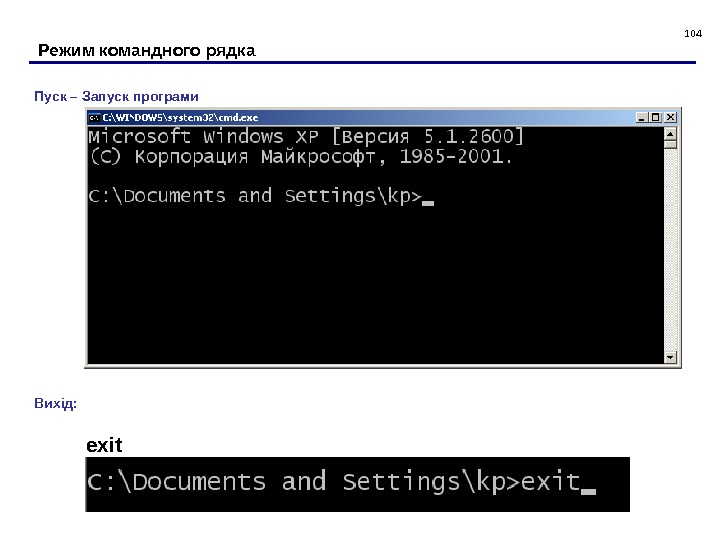The image size is (720, 540).
Task: Minimize the cmd.exe window
Action: tap(641, 118)
